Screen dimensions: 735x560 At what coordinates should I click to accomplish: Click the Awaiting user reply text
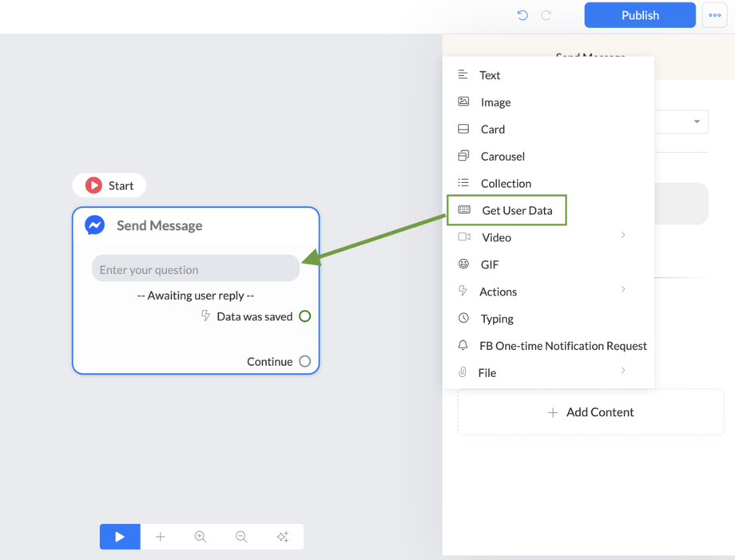coord(196,296)
